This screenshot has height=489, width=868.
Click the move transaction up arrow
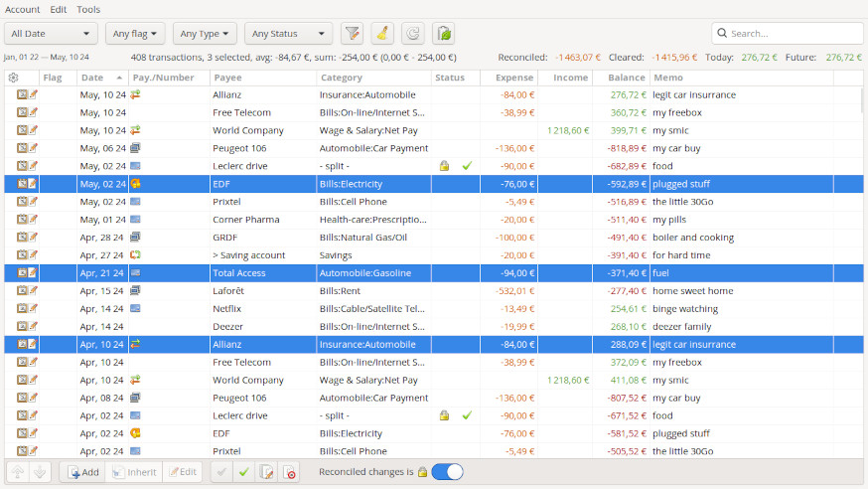coord(18,472)
